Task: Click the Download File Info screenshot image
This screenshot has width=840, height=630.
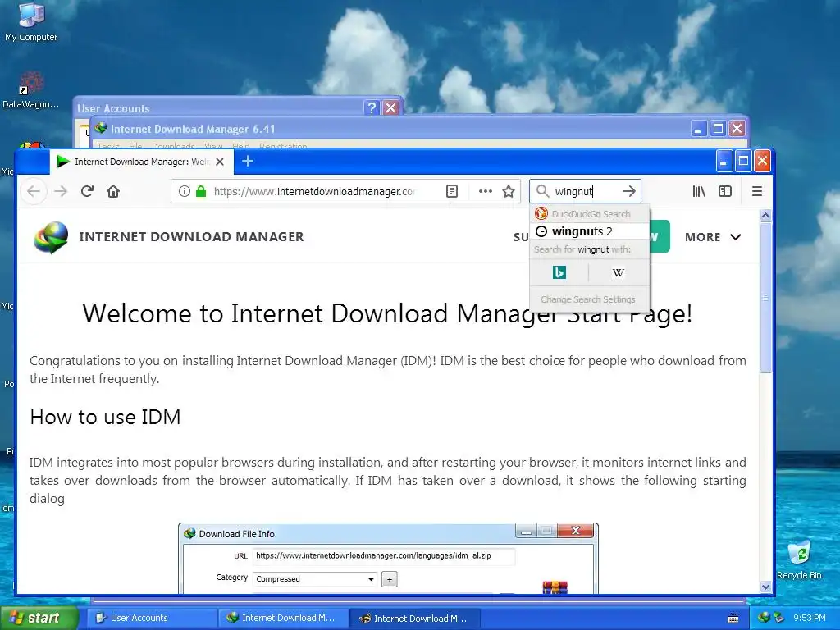Action: pos(388,558)
